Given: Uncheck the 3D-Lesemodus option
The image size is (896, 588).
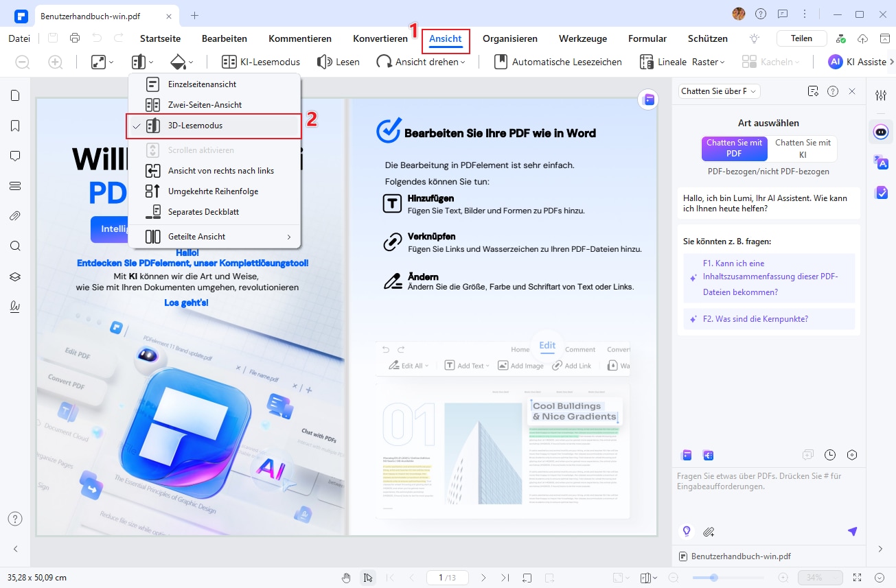Looking at the screenshot, I should pos(214,126).
